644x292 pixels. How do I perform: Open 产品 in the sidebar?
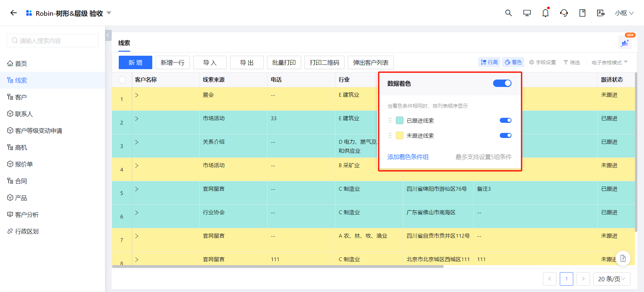point(52,198)
